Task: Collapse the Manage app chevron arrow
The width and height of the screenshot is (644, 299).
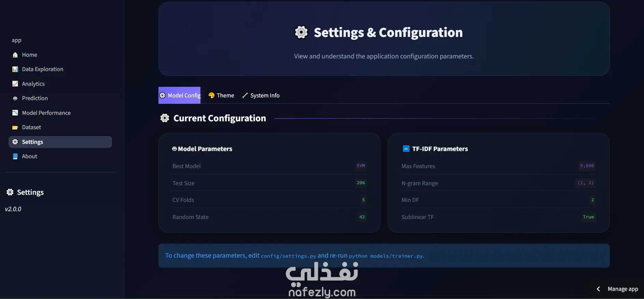Action: pyautogui.click(x=598, y=289)
